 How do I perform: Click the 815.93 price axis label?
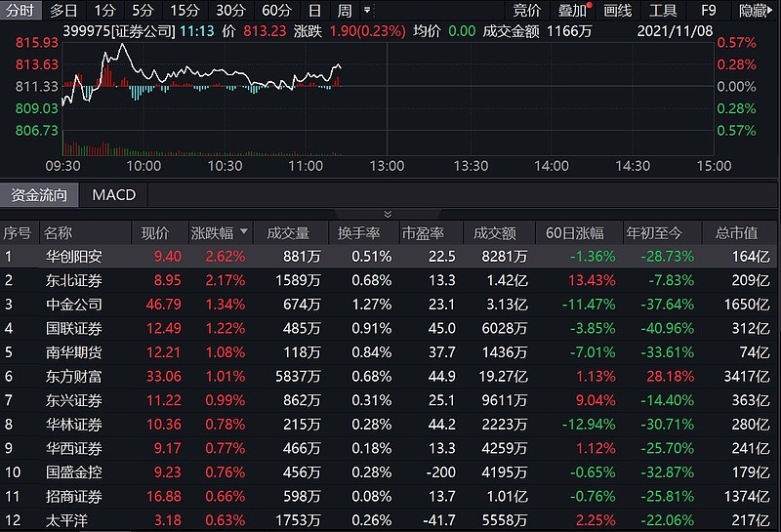click(37, 43)
